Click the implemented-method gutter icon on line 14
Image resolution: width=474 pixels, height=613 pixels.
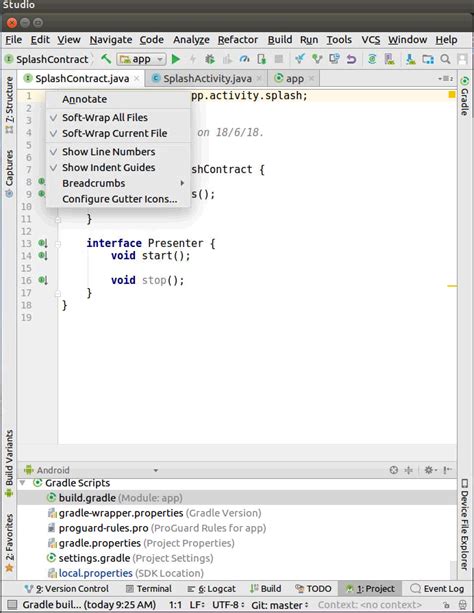point(43,256)
